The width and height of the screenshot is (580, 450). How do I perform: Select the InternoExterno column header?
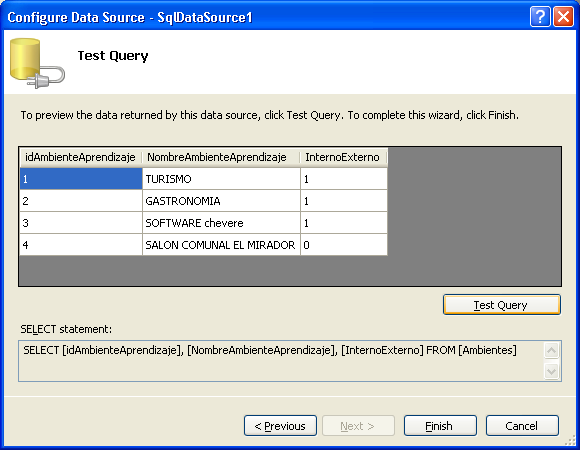[344, 158]
